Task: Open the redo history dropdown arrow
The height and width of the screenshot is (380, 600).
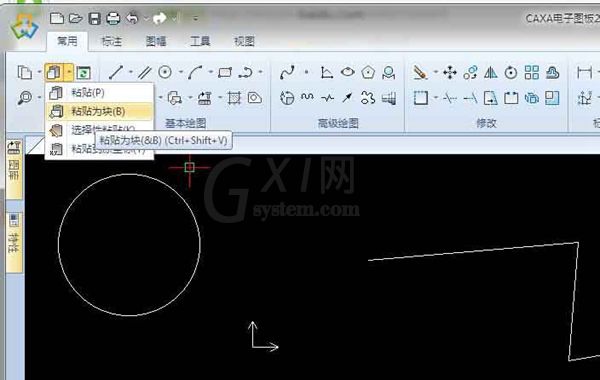Action: click(174, 18)
